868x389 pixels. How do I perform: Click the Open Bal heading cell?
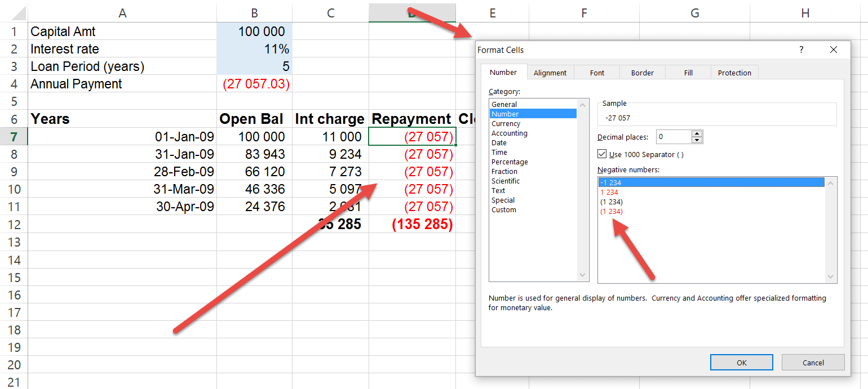tap(254, 119)
